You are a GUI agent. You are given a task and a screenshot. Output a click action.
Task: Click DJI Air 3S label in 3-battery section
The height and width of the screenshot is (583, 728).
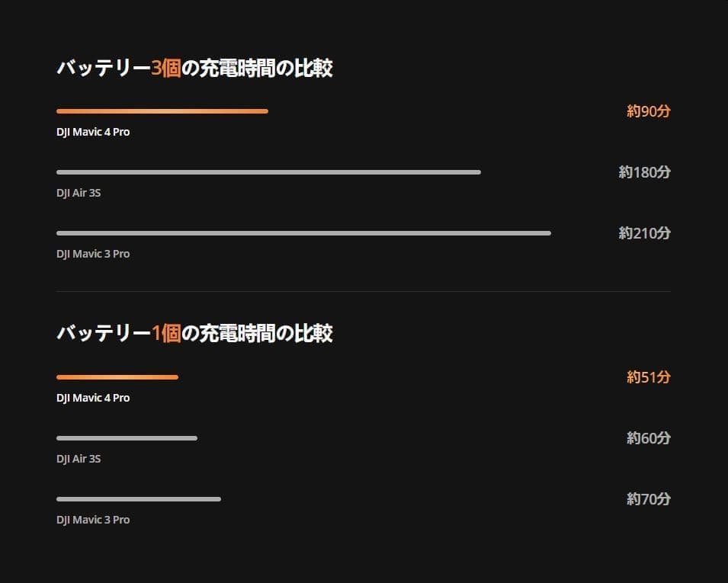coord(79,193)
